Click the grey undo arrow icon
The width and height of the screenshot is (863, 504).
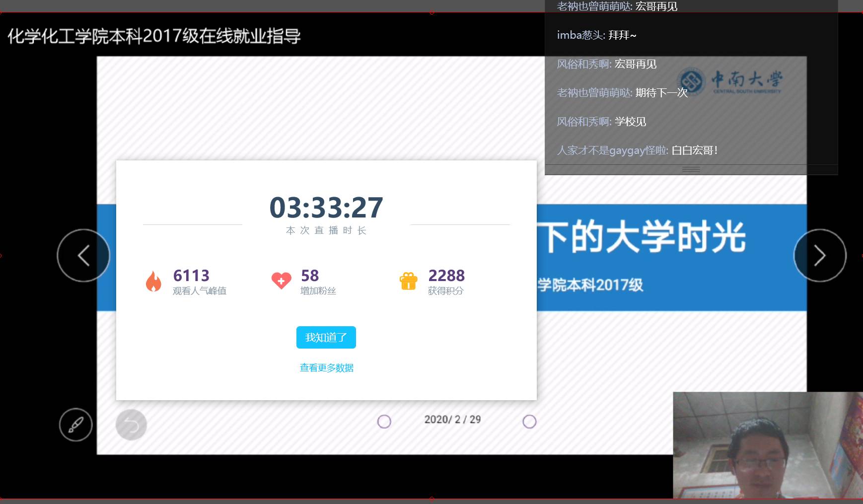coord(131,425)
